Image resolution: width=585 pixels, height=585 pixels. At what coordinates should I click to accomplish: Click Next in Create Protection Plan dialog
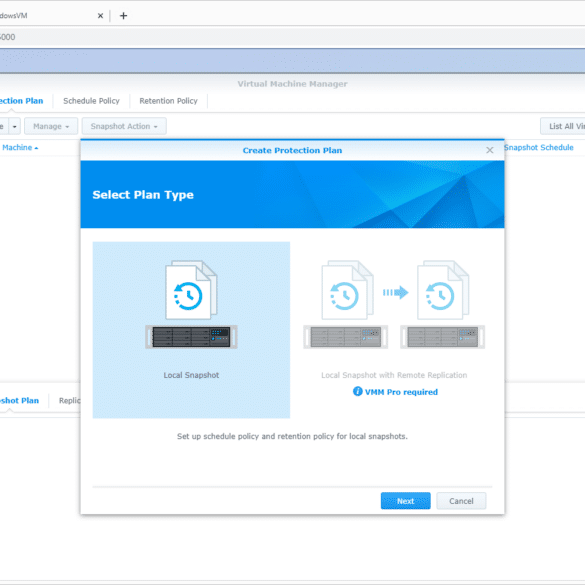[405, 501]
